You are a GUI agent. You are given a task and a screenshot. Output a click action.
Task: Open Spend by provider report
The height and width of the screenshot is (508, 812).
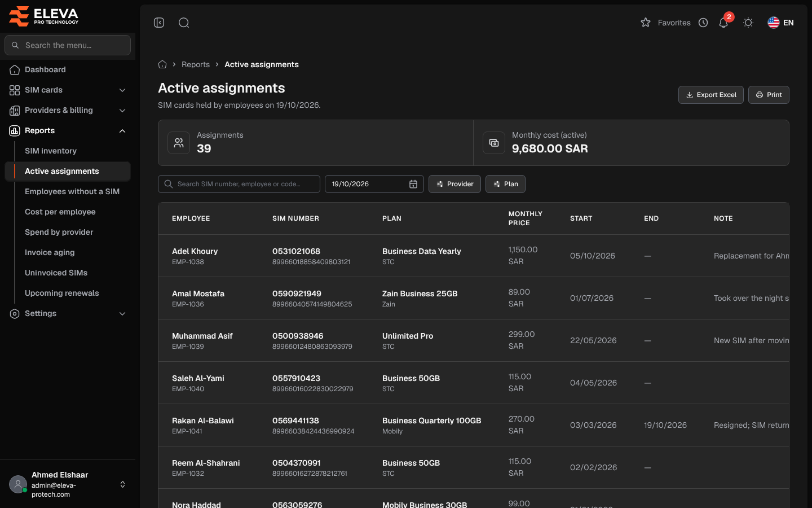pyautogui.click(x=59, y=232)
